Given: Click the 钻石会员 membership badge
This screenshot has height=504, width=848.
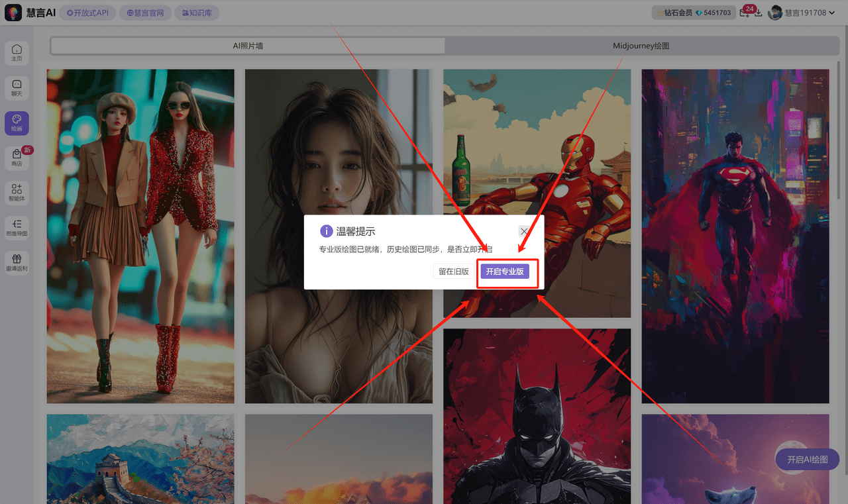Looking at the screenshot, I should click(x=674, y=13).
